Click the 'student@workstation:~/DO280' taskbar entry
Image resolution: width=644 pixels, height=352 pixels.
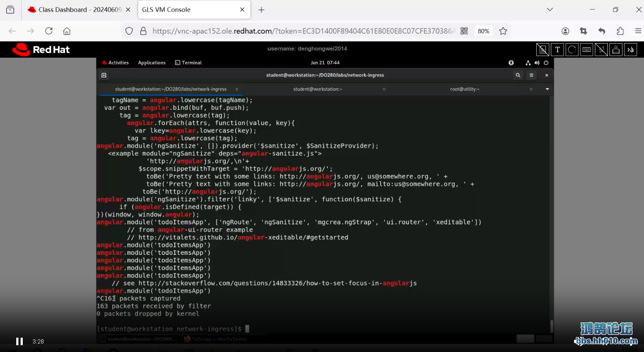pos(139,339)
